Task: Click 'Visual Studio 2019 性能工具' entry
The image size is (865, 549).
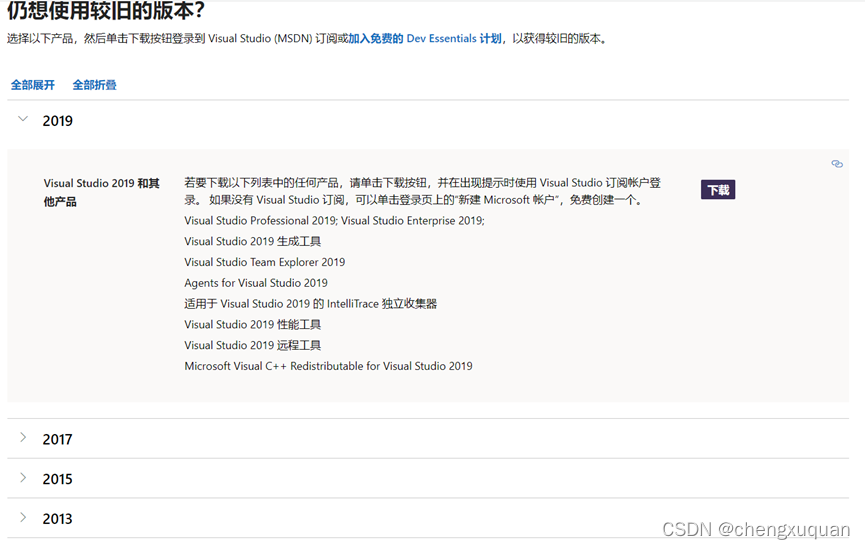Action: pyautogui.click(x=253, y=324)
